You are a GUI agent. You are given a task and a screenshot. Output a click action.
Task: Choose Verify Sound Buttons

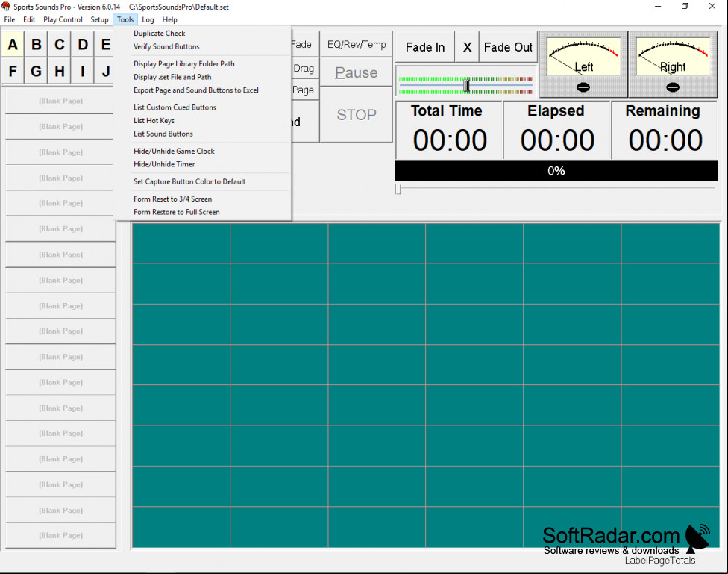point(202,46)
